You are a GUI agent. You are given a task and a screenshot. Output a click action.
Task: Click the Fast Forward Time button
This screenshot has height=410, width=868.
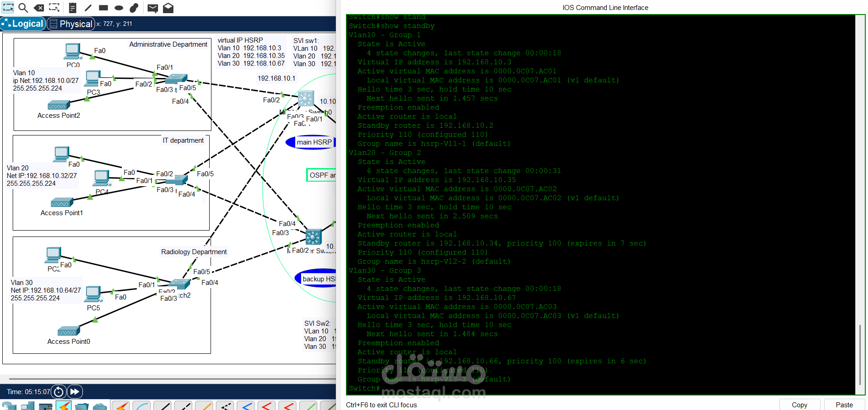75,392
